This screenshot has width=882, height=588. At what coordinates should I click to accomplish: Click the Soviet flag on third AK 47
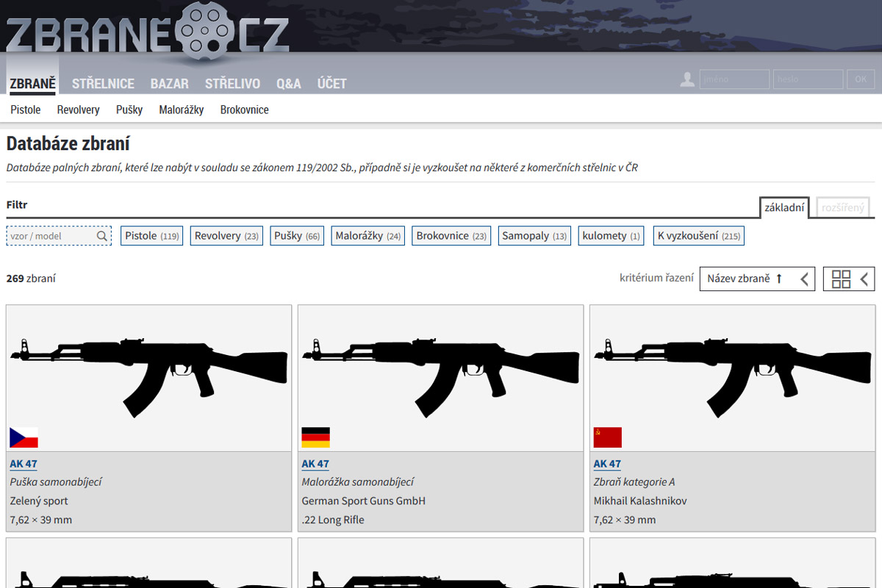[608, 437]
